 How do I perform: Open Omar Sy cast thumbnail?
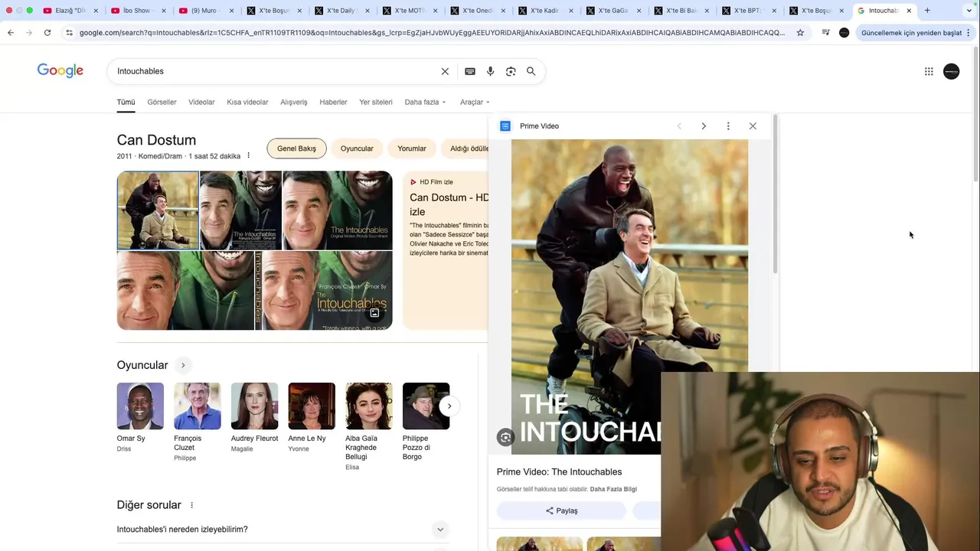pos(140,406)
